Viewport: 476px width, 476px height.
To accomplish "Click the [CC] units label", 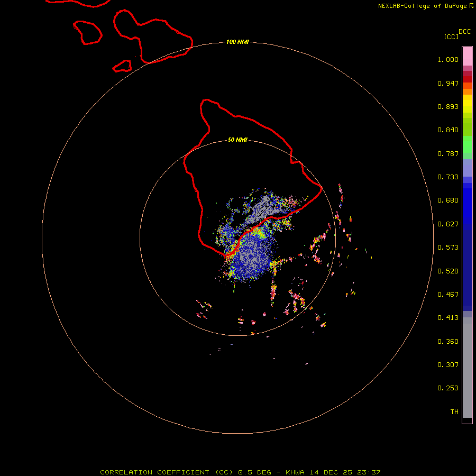I will tap(451, 36).
